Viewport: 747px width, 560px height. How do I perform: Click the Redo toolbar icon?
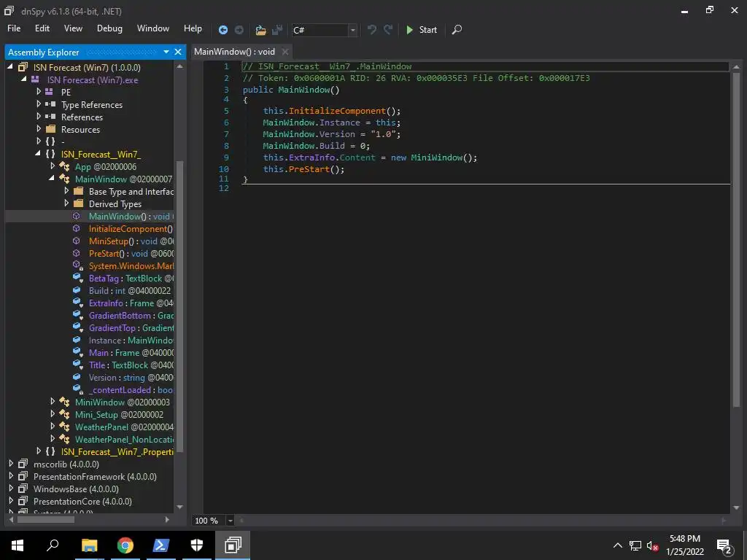[388, 29]
